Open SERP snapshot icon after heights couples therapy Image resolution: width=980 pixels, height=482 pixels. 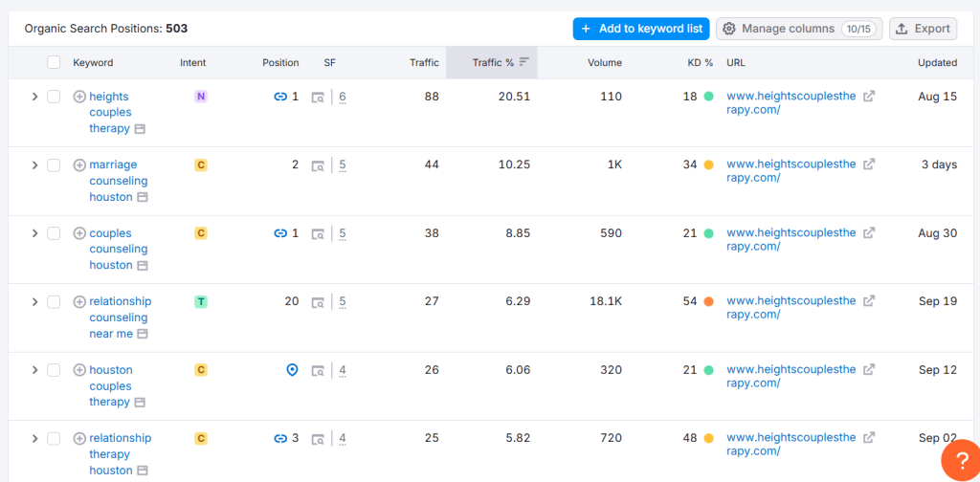pos(141,129)
